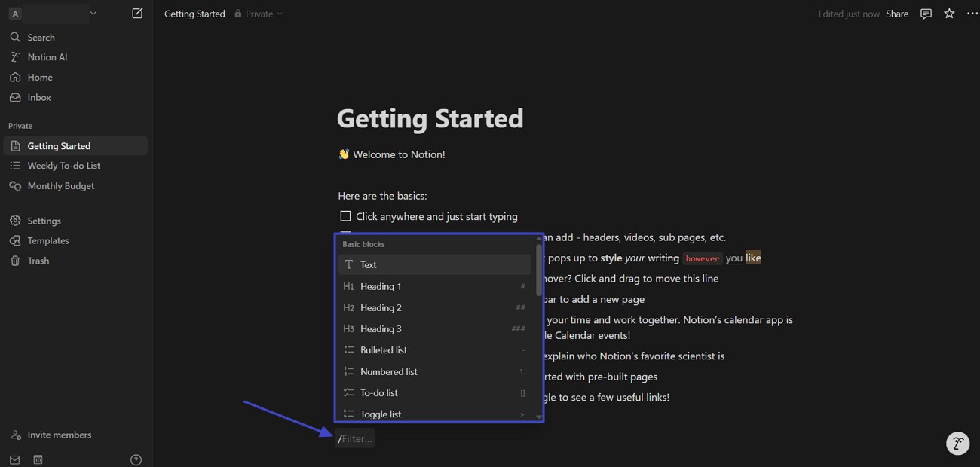Choose Heading 2 from the block menu
This screenshot has height=467, width=980.
click(x=434, y=307)
